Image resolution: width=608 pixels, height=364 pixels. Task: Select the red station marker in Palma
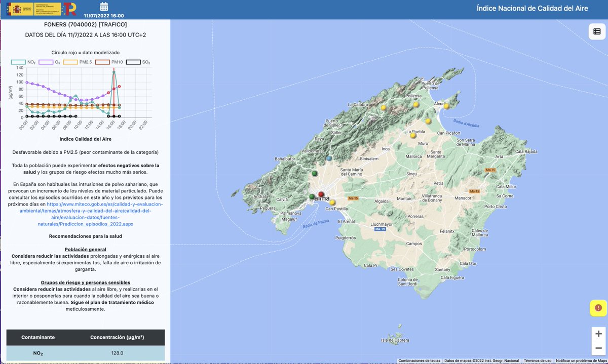[x=321, y=194]
